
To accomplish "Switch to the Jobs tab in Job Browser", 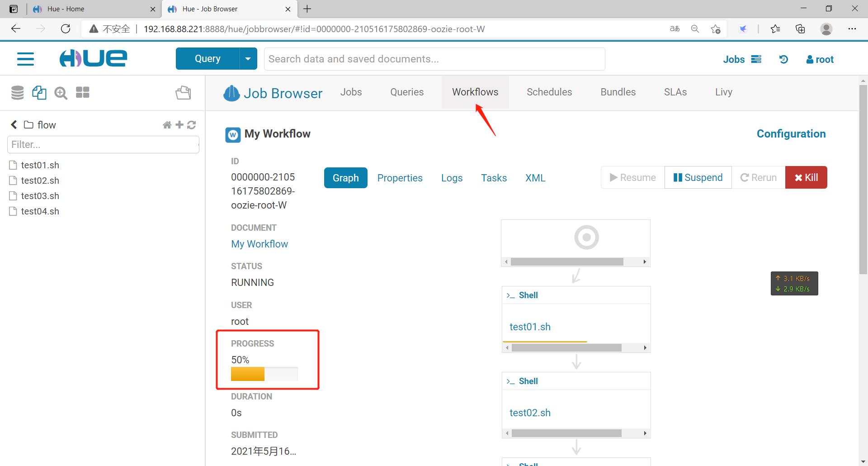I will tap(351, 92).
